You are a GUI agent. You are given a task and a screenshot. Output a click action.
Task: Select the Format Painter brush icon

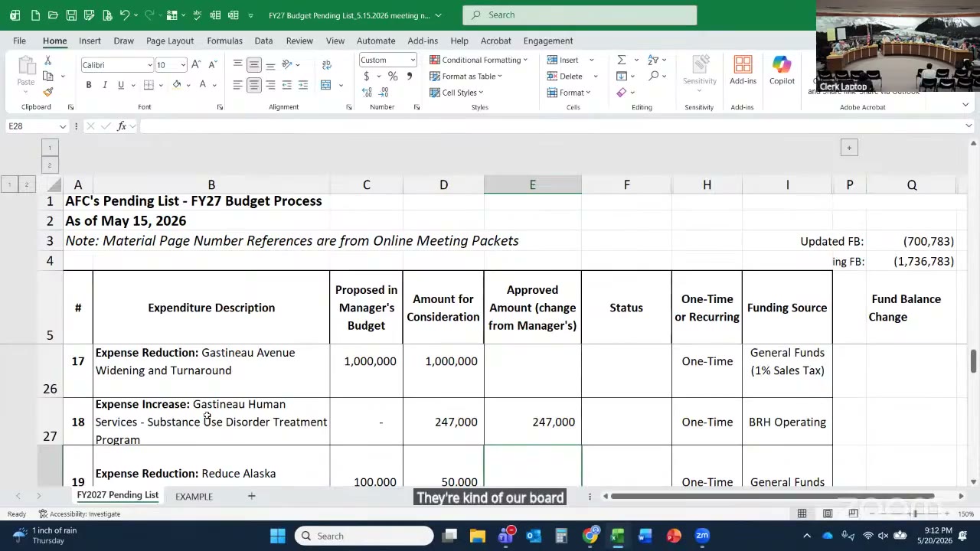(48, 92)
